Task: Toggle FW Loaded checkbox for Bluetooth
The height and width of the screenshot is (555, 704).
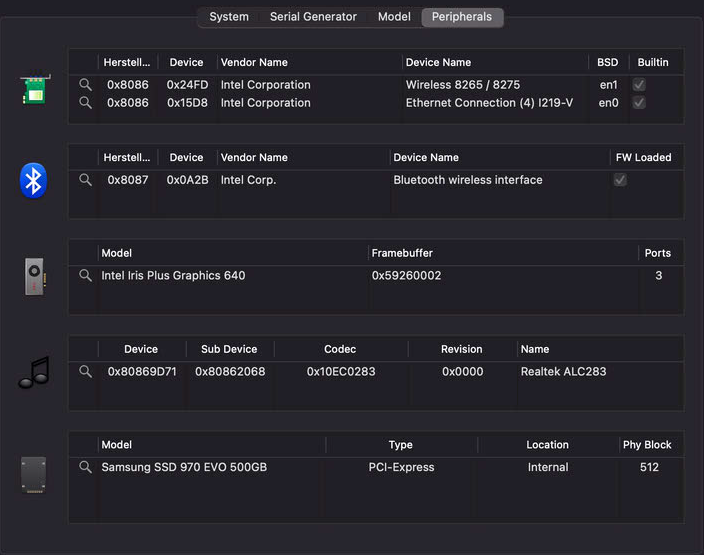Action: pyautogui.click(x=620, y=180)
